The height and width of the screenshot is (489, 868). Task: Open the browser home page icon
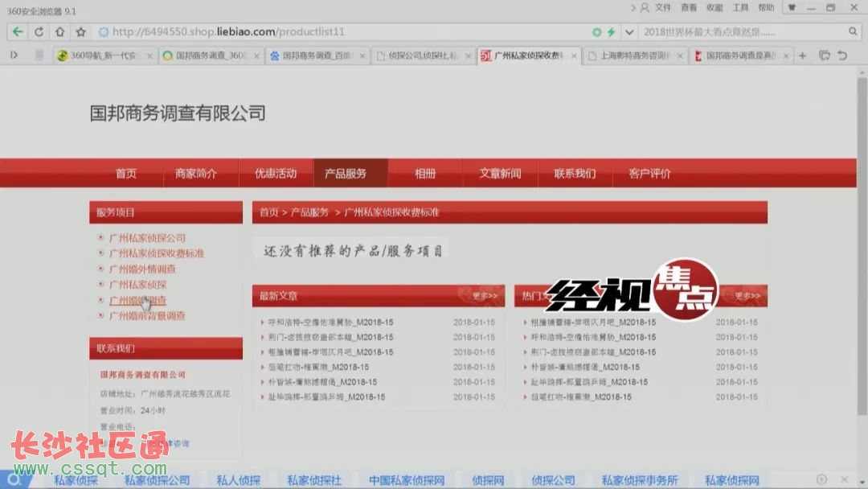point(59,31)
